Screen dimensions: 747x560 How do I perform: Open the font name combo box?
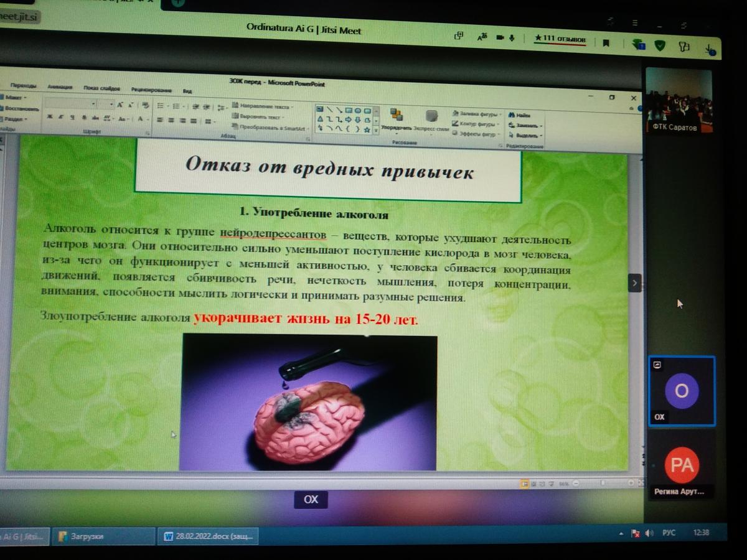coord(70,104)
